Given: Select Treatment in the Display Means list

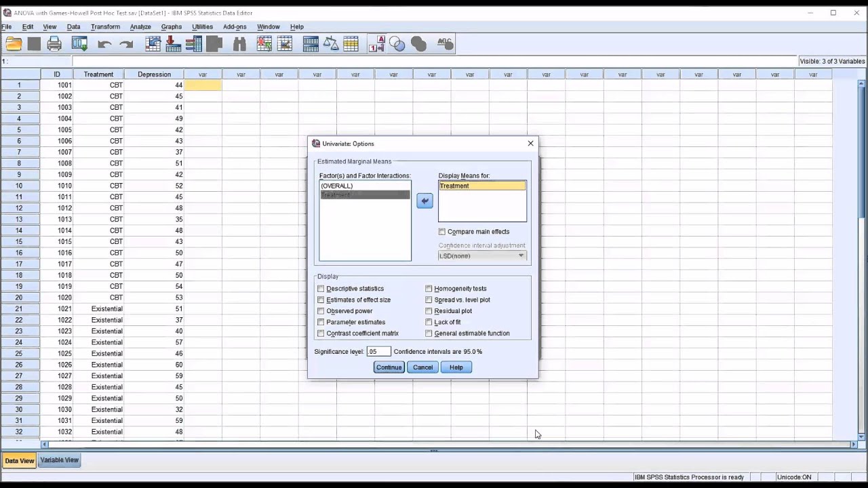Looking at the screenshot, I should click(482, 186).
